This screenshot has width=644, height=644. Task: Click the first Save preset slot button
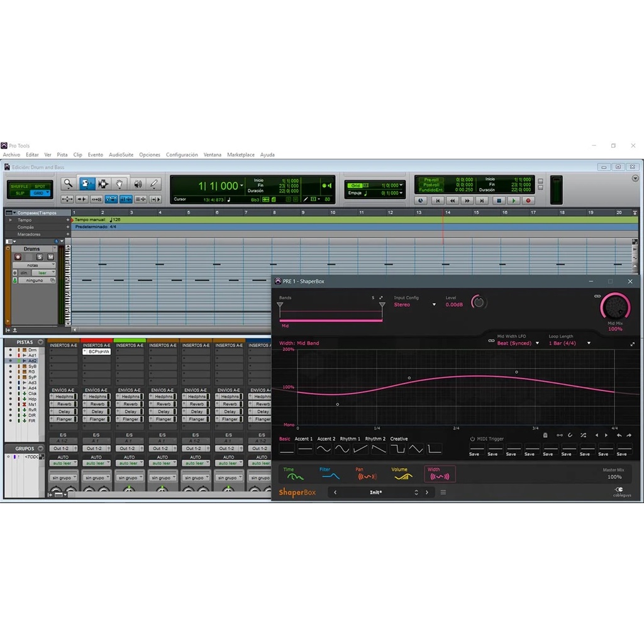tap(474, 450)
